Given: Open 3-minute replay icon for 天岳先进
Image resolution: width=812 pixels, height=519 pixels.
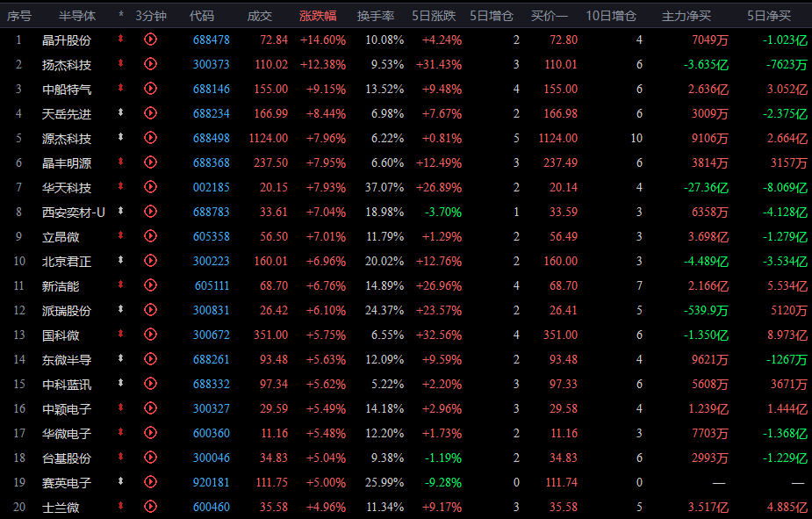Looking at the screenshot, I should click(x=150, y=113).
